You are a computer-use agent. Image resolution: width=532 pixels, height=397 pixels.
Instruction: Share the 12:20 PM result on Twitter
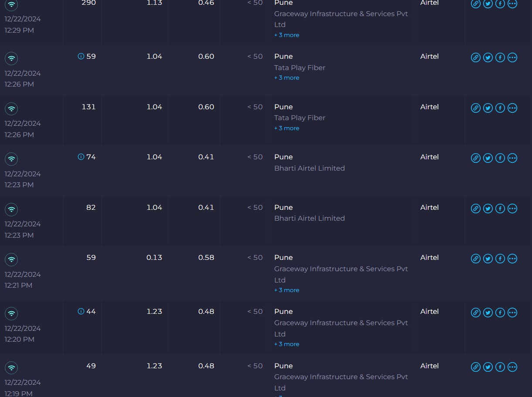488,313
